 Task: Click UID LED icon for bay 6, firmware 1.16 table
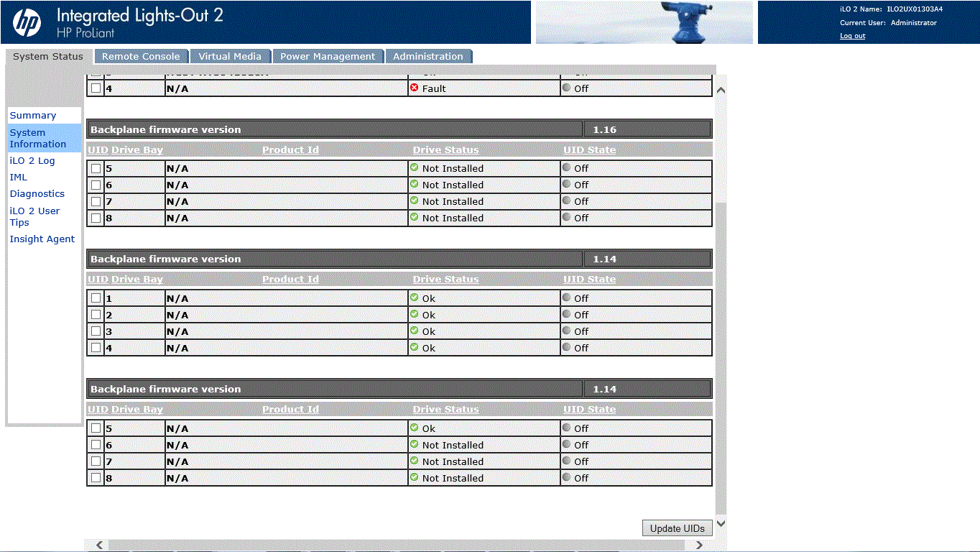567,184
